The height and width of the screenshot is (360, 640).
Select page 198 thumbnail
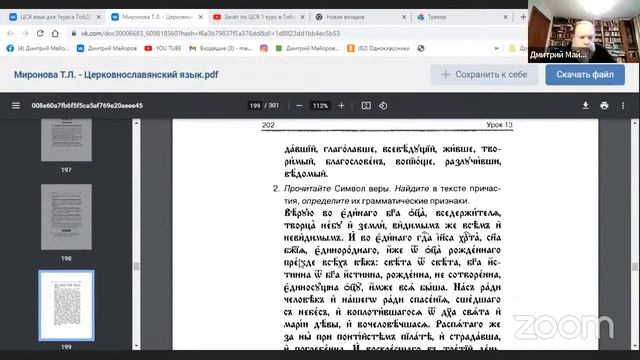[67, 217]
